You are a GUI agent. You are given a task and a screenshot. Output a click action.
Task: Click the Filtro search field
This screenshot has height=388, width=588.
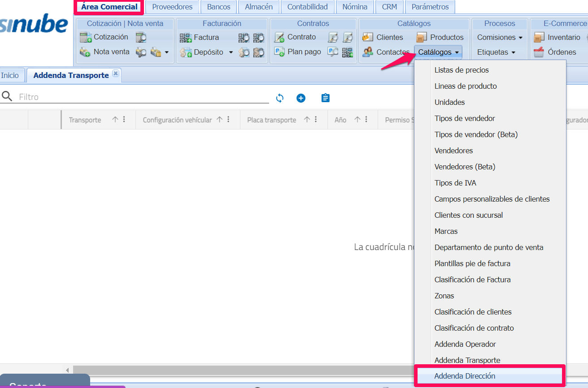143,97
